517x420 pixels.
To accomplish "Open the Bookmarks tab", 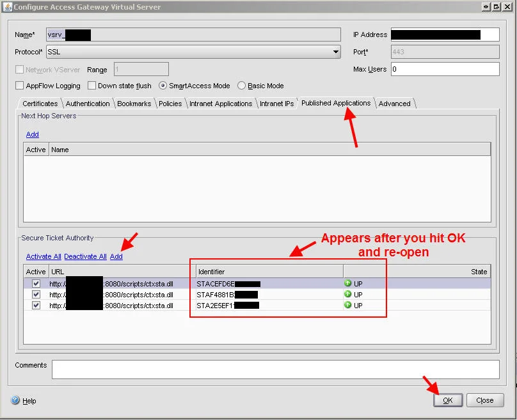I will [x=134, y=104].
